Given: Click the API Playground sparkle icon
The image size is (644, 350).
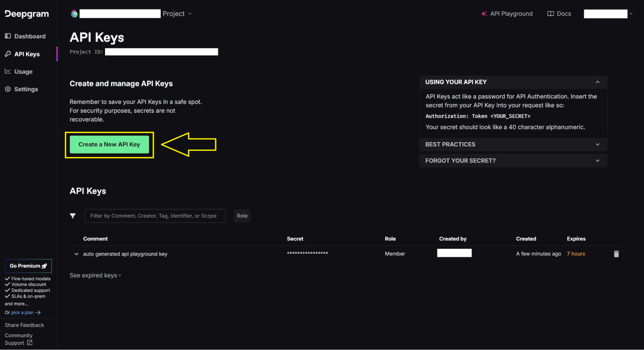Looking at the screenshot, I should tap(484, 14).
